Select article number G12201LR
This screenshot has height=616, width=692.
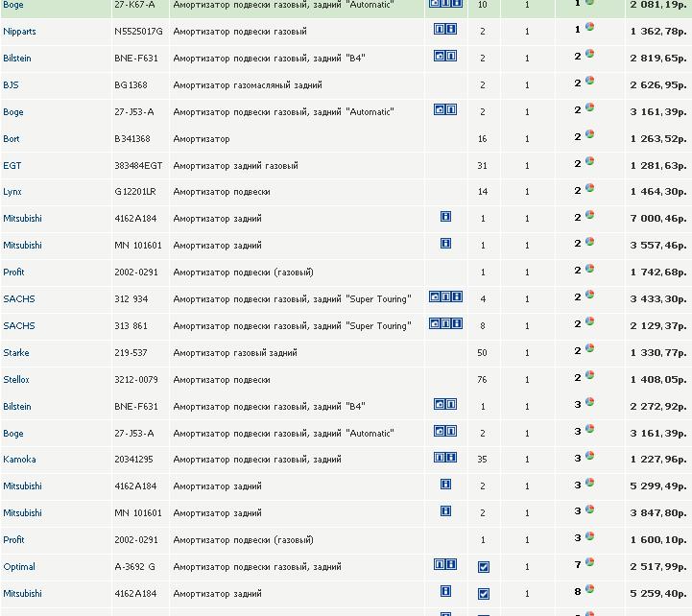click(x=135, y=192)
